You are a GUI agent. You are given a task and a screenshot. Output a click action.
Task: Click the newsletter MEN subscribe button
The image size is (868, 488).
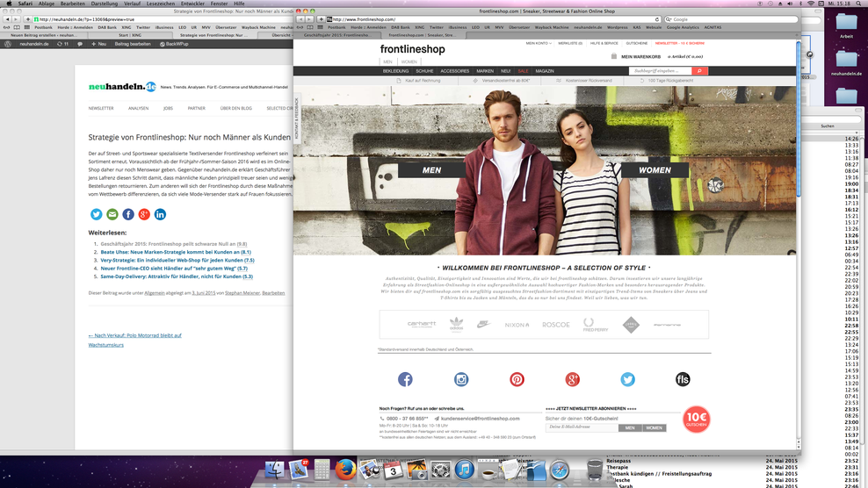tap(630, 427)
